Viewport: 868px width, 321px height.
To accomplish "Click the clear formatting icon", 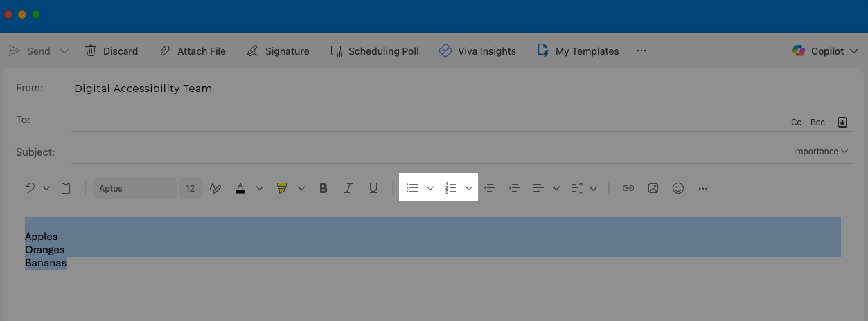I will 215,188.
